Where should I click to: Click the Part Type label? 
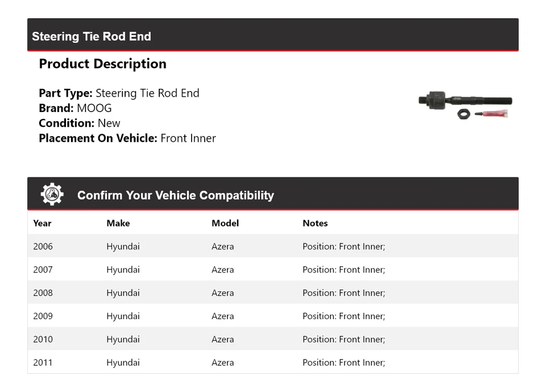coord(65,93)
